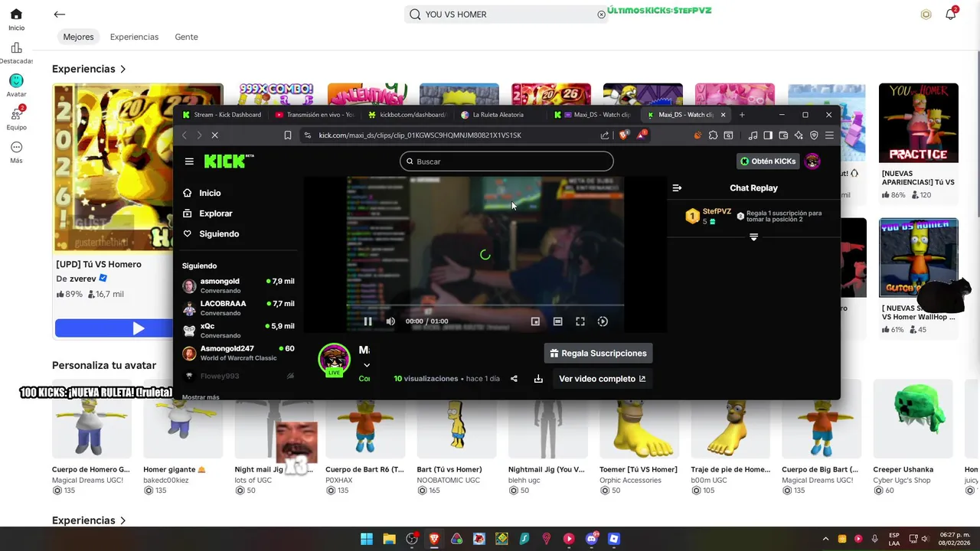Open Brave Rewards triangle icon
Image resolution: width=980 pixels, height=551 pixels.
tap(642, 135)
